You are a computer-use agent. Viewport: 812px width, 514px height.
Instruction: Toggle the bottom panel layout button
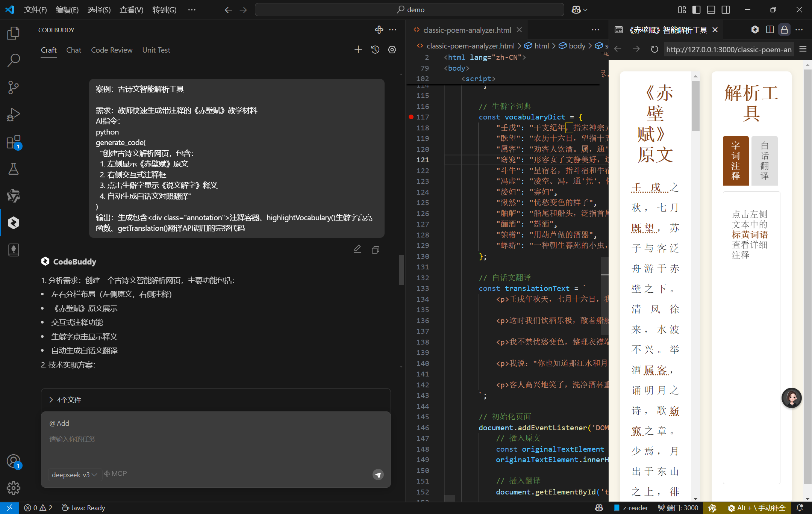711,10
